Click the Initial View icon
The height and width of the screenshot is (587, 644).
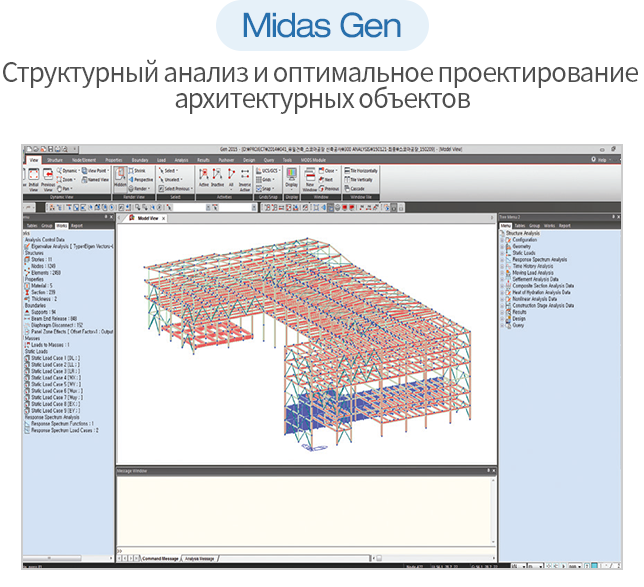pos(34,180)
